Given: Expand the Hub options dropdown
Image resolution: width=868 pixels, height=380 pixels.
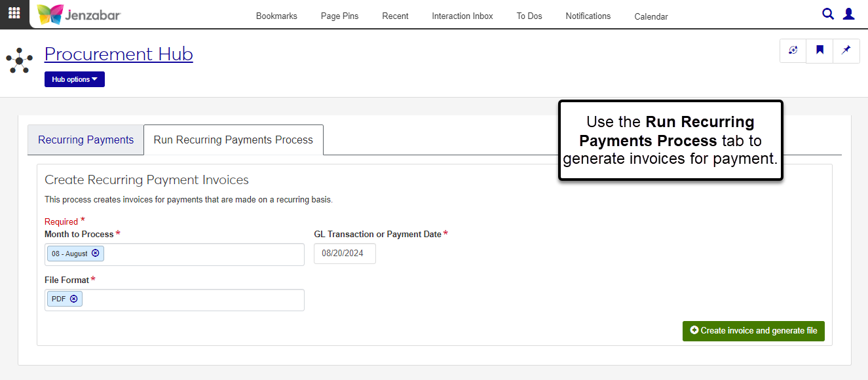Looking at the screenshot, I should [75, 79].
